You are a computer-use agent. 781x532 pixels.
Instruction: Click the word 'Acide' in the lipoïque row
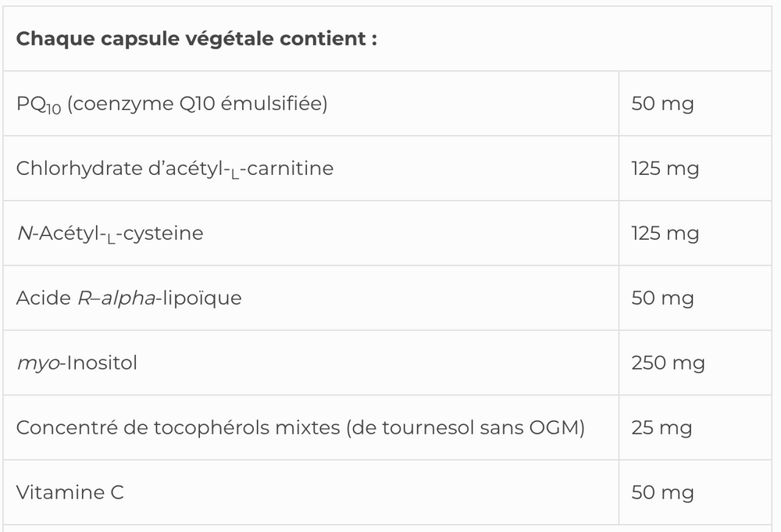(x=42, y=298)
